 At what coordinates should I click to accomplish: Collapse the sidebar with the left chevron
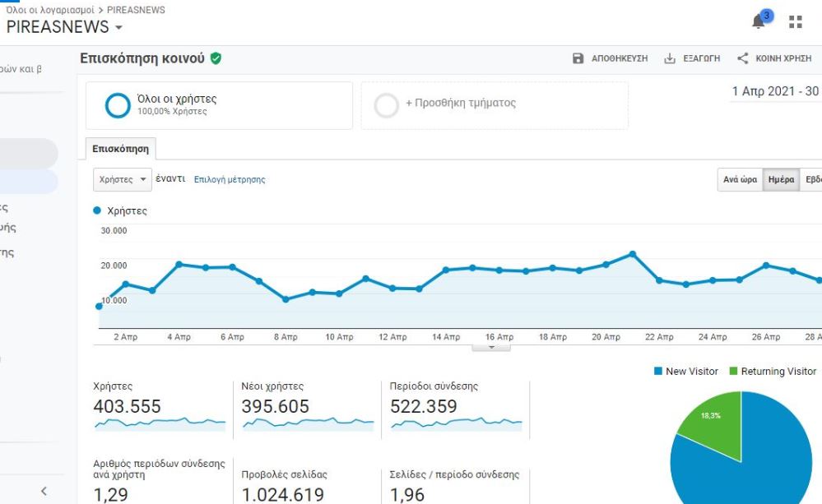pos(44,492)
